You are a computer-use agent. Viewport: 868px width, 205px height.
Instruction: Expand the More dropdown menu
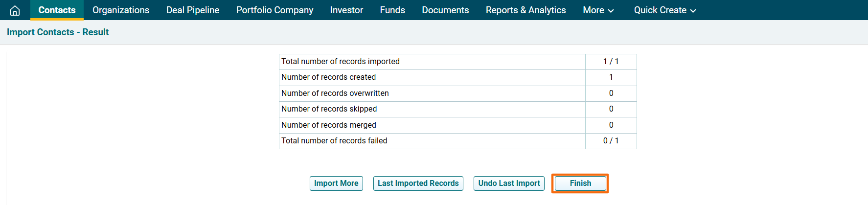[598, 10]
